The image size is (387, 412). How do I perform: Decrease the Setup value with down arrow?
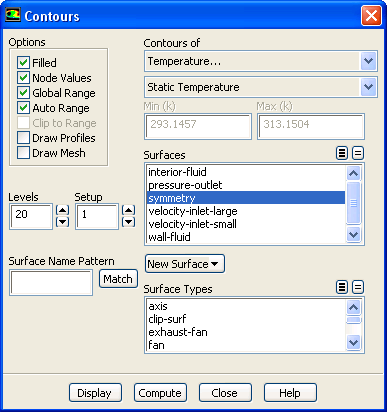128,222
